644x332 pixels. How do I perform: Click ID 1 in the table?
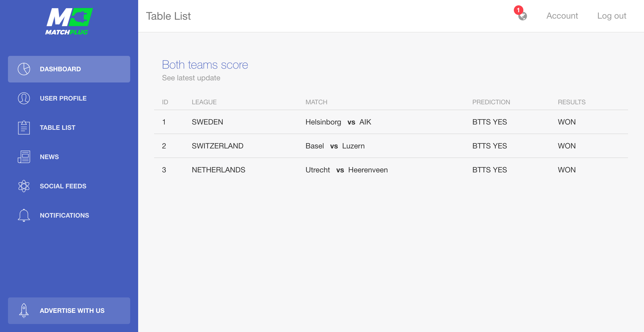tap(164, 122)
